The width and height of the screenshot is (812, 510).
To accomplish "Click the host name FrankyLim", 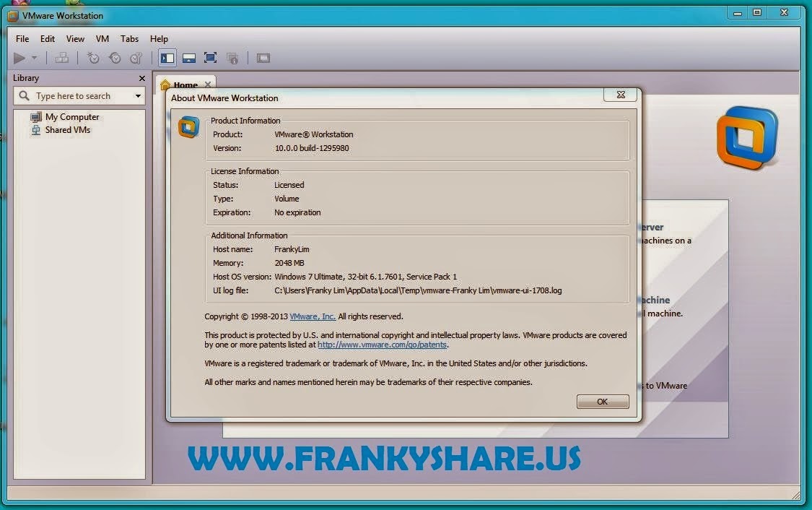I will point(292,249).
